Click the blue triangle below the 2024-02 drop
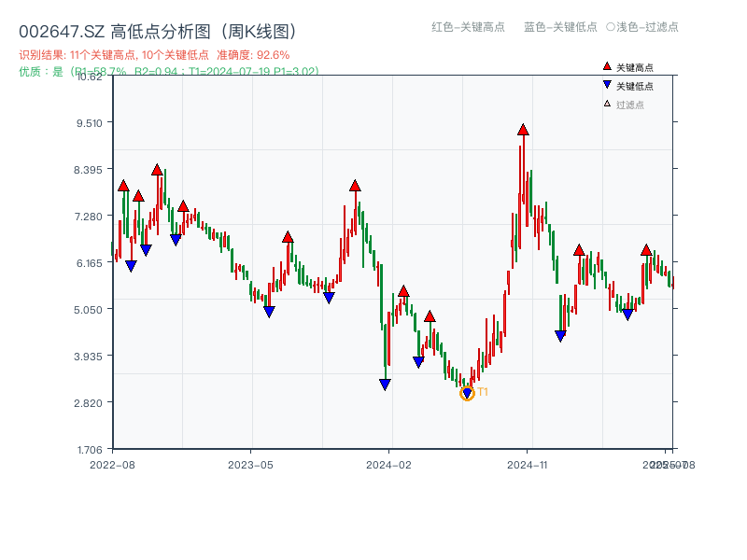This screenshot has height=560, width=747. (385, 385)
